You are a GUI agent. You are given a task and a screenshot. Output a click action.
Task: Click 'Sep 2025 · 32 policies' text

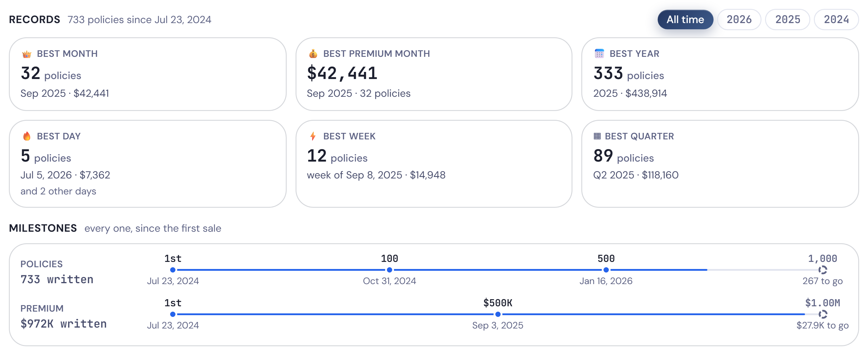pos(359,94)
